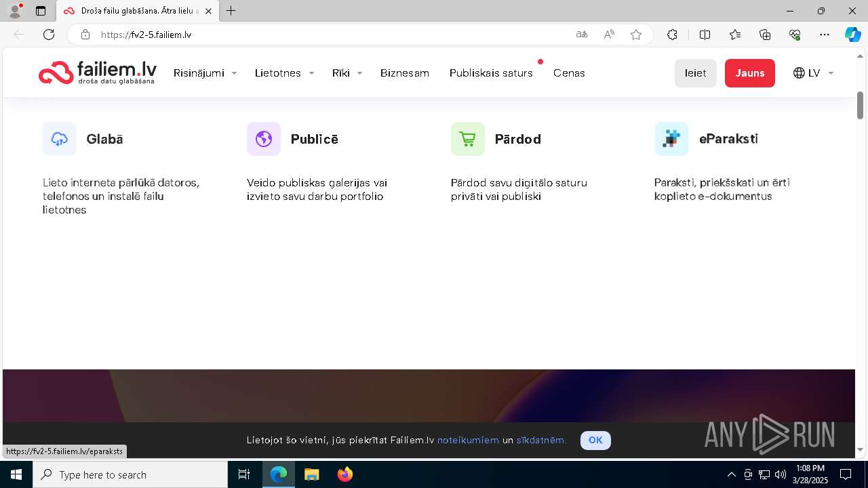Open the Cenas pricing page

coord(569,73)
